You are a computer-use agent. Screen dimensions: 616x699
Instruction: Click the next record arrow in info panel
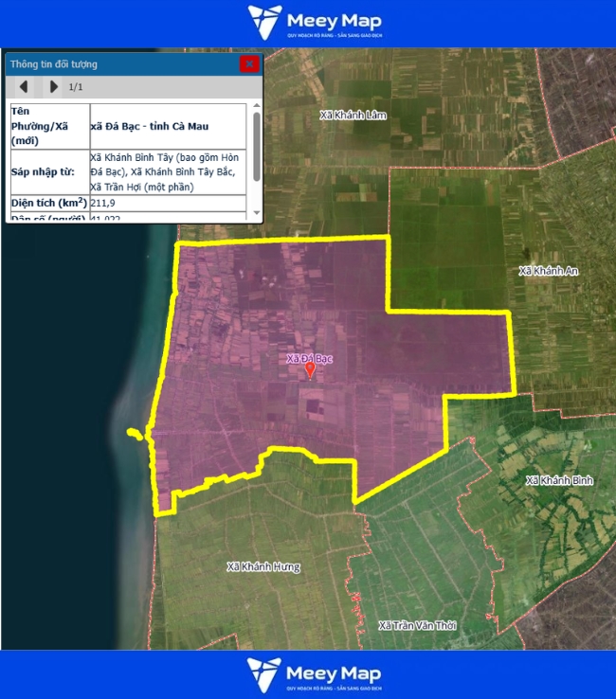click(53, 87)
